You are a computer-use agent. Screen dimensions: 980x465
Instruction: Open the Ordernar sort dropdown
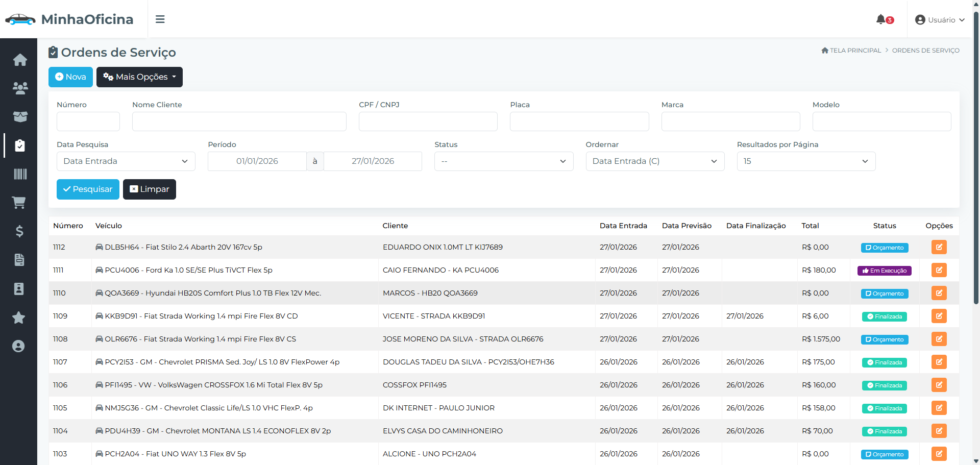(655, 161)
